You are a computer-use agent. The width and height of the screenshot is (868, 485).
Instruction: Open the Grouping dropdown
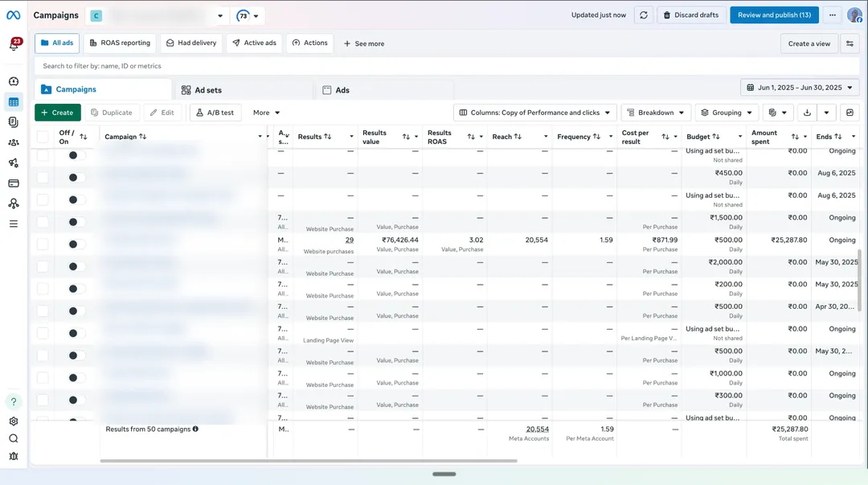tap(727, 113)
